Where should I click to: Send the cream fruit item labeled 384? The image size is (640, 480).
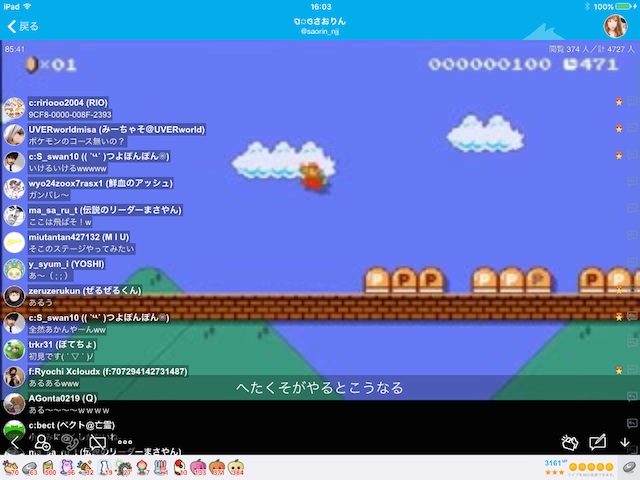tap(236, 467)
